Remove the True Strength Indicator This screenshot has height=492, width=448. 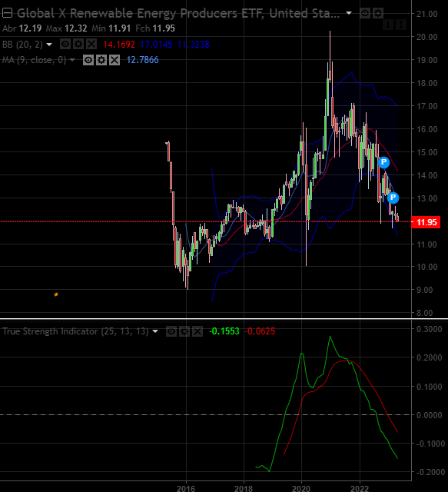(x=197, y=331)
